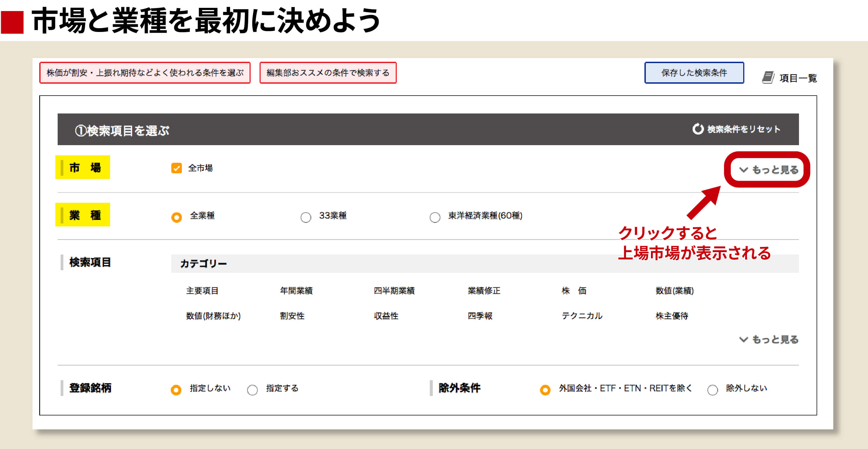Viewport: 868px width, 449px height.
Task: Select 指定する for 登録銘柄
Action: (252, 390)
